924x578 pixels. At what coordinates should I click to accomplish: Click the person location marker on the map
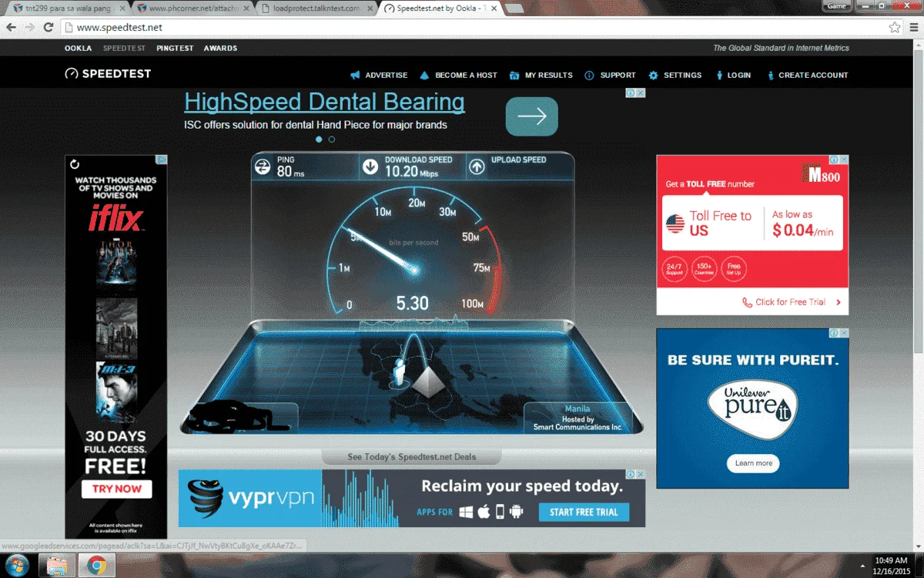(399, 372)
